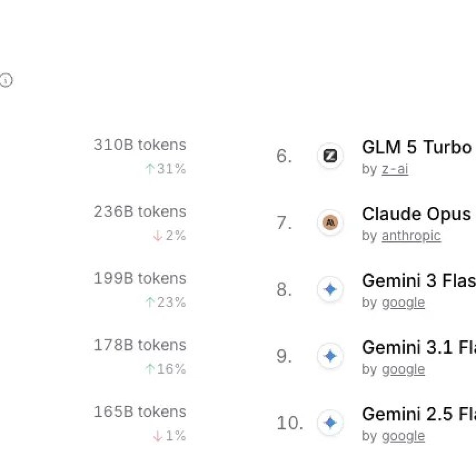
Task: Click the Claude Opus Anthropic logo icon
Action: [330, 223]
